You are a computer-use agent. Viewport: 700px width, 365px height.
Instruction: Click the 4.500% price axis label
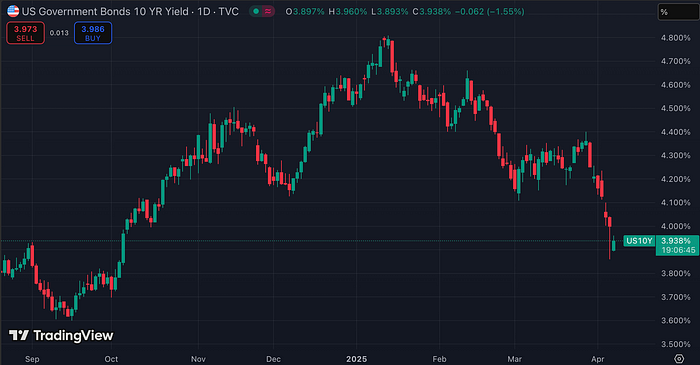coord(675,108)
